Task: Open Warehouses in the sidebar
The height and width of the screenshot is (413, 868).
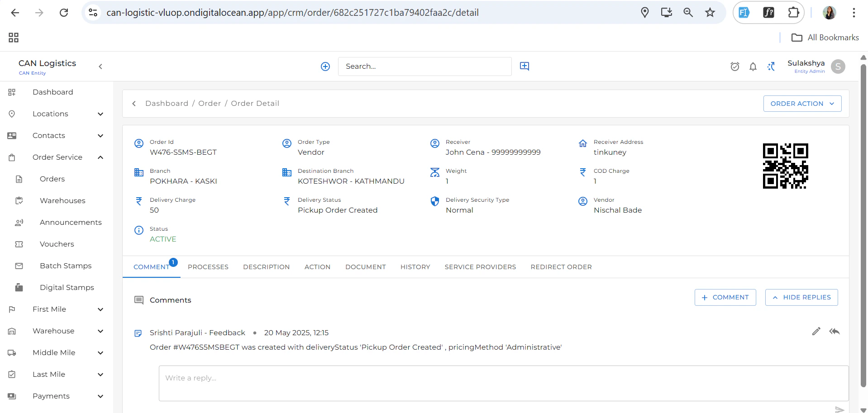Action: pos(62,201)
